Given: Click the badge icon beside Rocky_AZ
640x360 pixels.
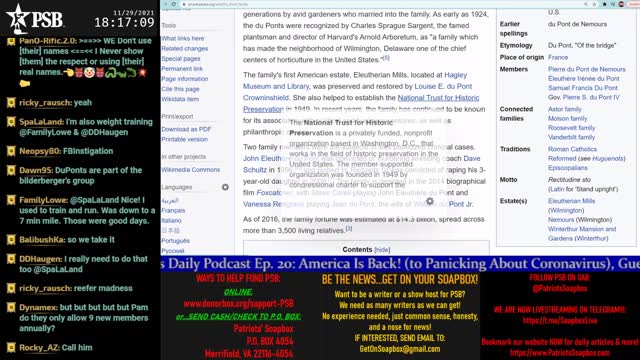Looking at the screenshot, I should point(11,348).
